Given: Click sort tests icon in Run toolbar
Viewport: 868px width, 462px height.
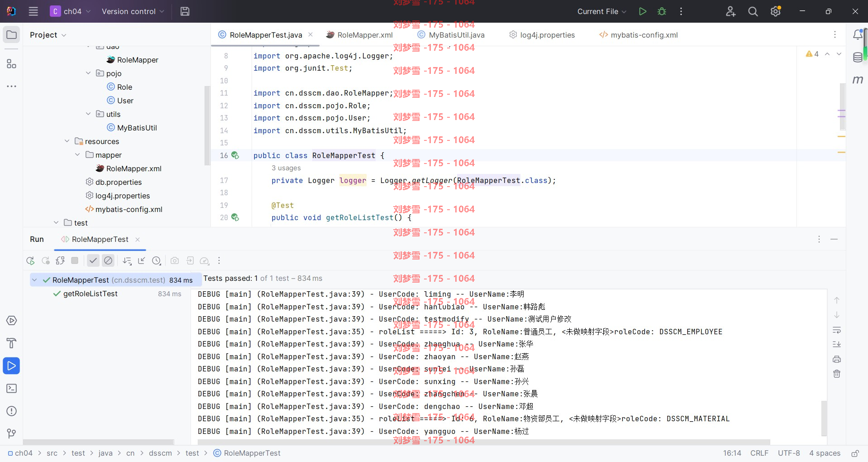Looking at the screenshot, I should [127, 261].
